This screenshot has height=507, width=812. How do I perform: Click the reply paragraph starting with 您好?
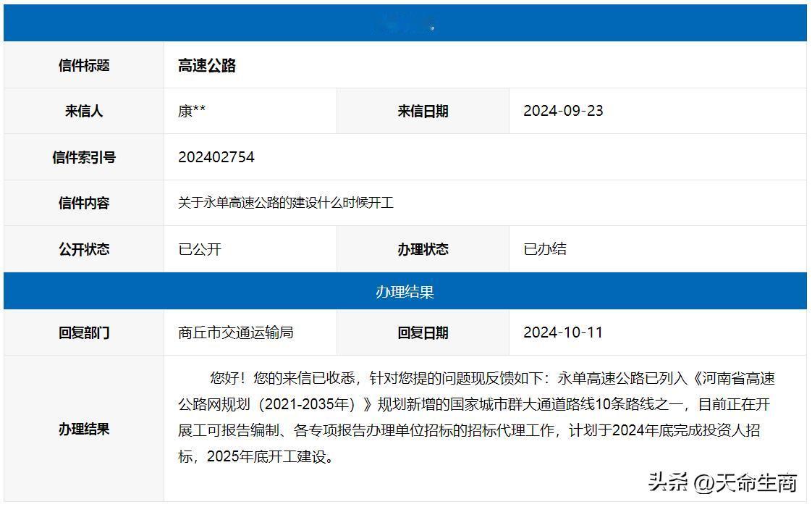[x=476, y=417]
